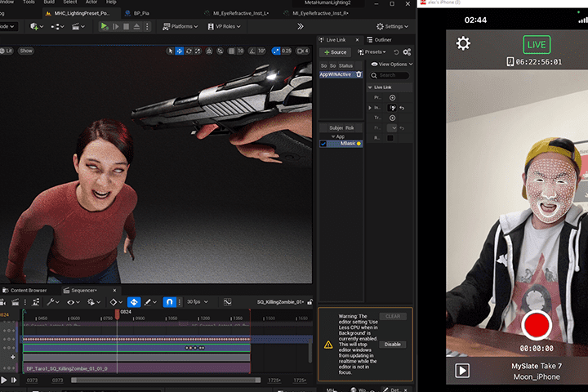Screen dimensions: 588x392
Task: Clear the warning notification
Action: pyautogui.click(x=393, y=316)
